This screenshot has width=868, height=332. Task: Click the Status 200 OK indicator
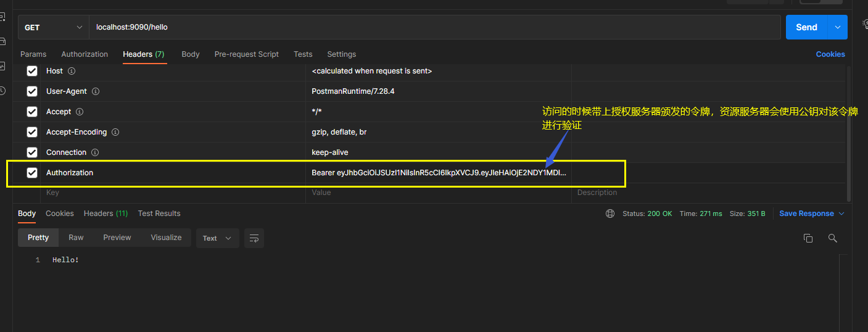coord(647,214)
